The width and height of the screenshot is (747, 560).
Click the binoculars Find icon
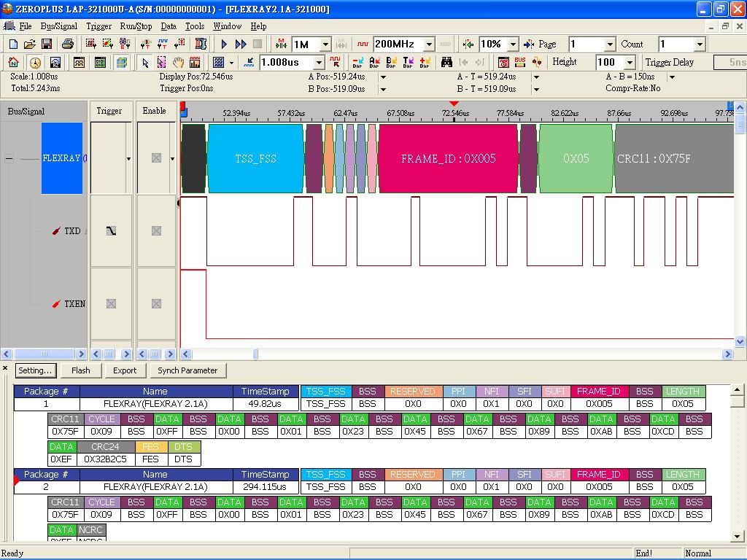click(446, 63)
